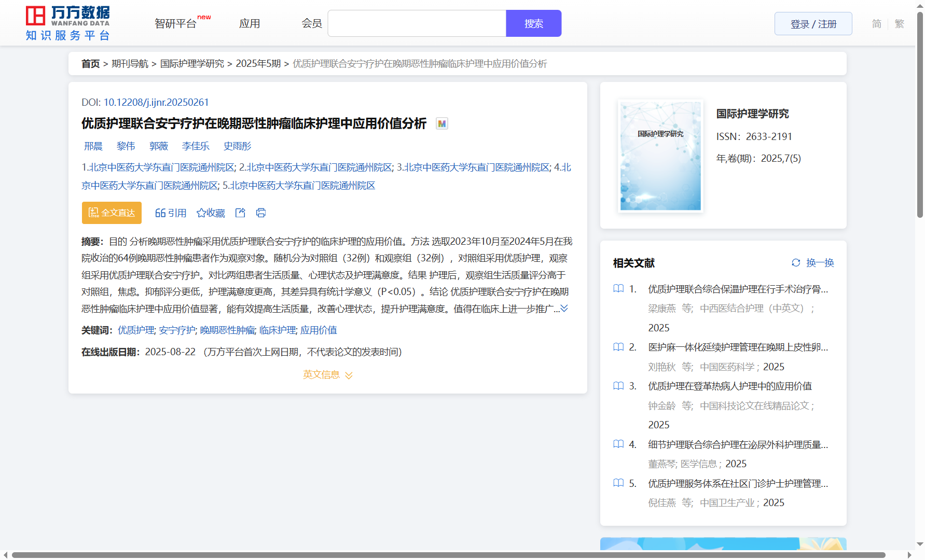Click into the search input field
The height and width of the screenshot is (560, 925).
coord(417,24)
